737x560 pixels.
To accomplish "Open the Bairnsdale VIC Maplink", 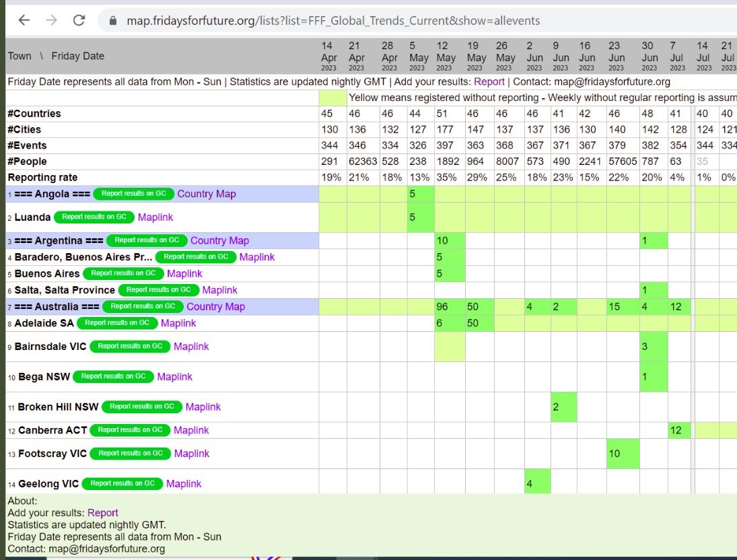I will point(191,347).
